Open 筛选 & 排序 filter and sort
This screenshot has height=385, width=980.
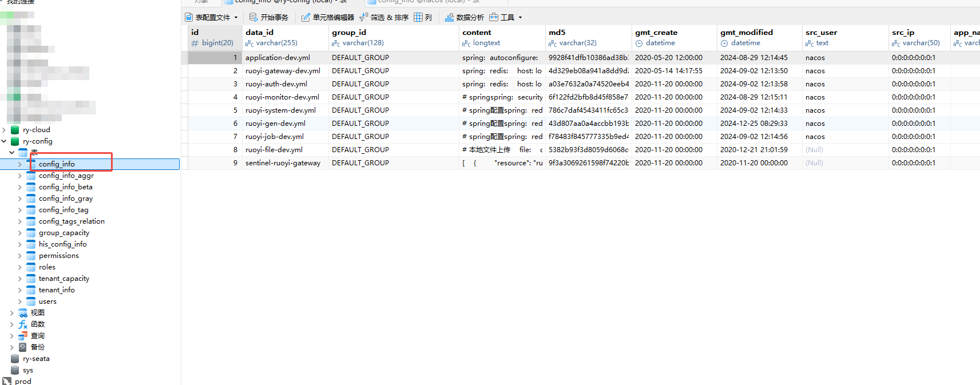coord(384,17)
